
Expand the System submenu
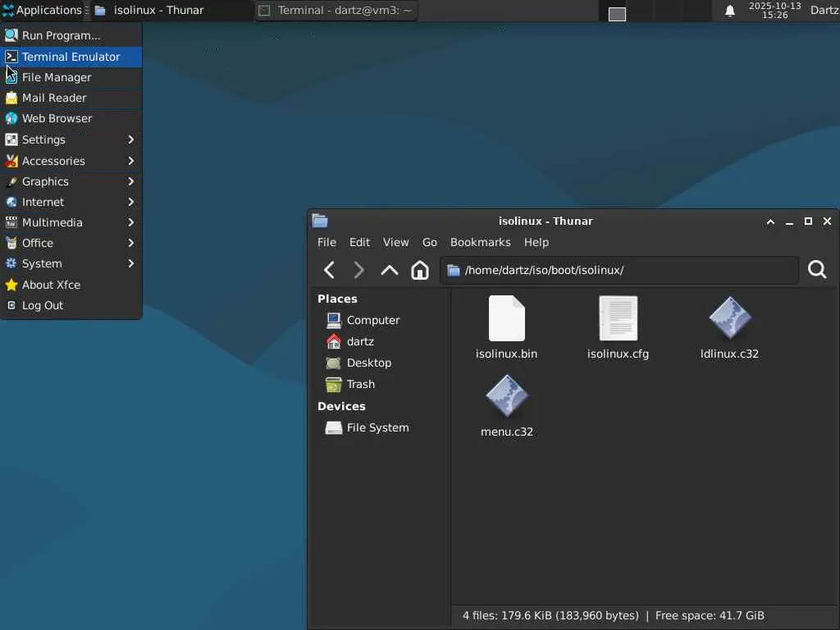(x=71, y=263)
